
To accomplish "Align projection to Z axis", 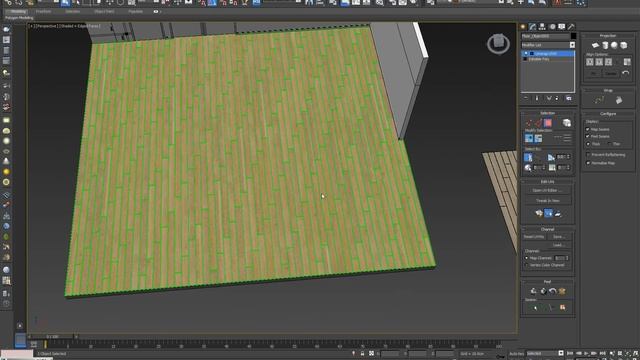I will click(x=609, y=62).
